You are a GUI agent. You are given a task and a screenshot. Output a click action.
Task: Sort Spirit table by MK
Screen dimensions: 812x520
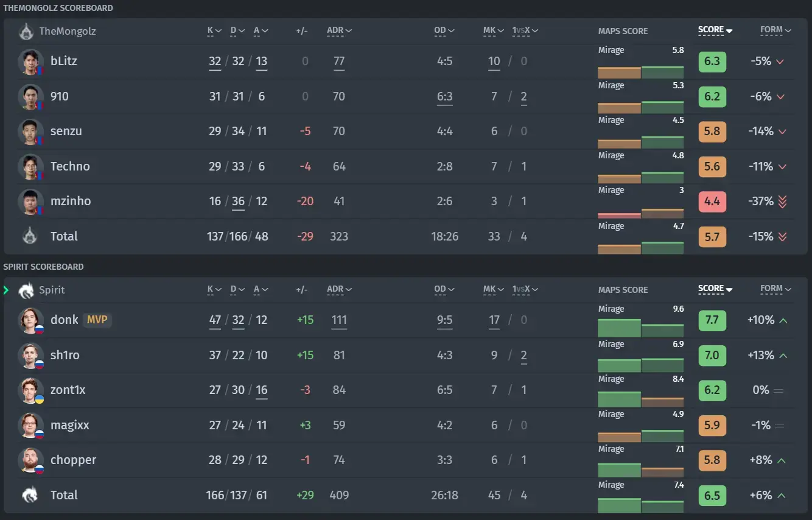click(x=494, y=290)
